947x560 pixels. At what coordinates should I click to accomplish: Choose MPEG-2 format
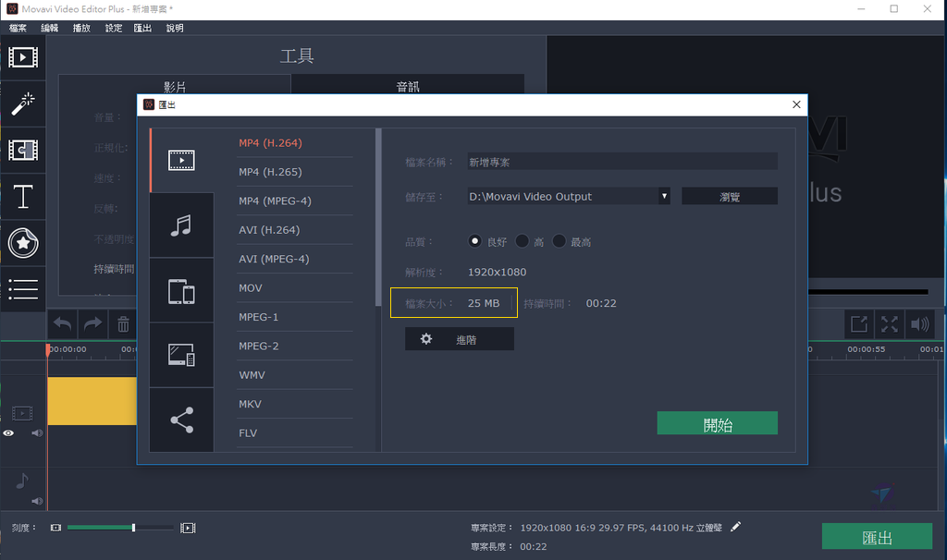pyautogui.click(x=259, y=346)
